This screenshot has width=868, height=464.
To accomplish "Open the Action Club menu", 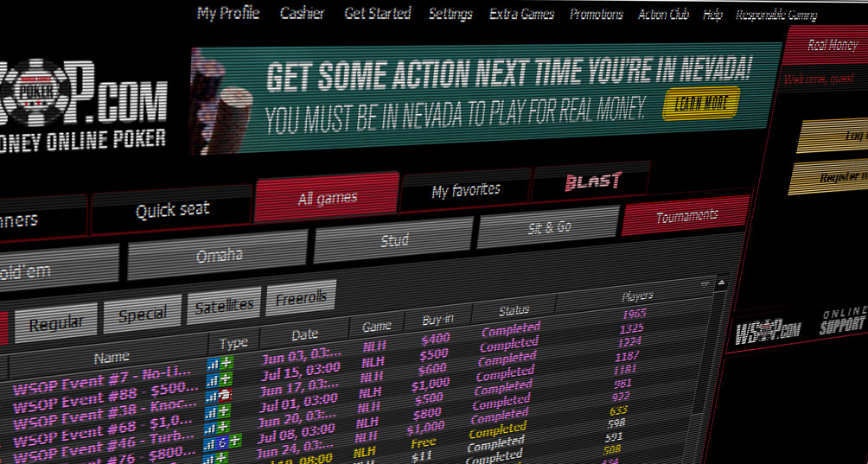I will pyautogui.click(x=663, y=15).
